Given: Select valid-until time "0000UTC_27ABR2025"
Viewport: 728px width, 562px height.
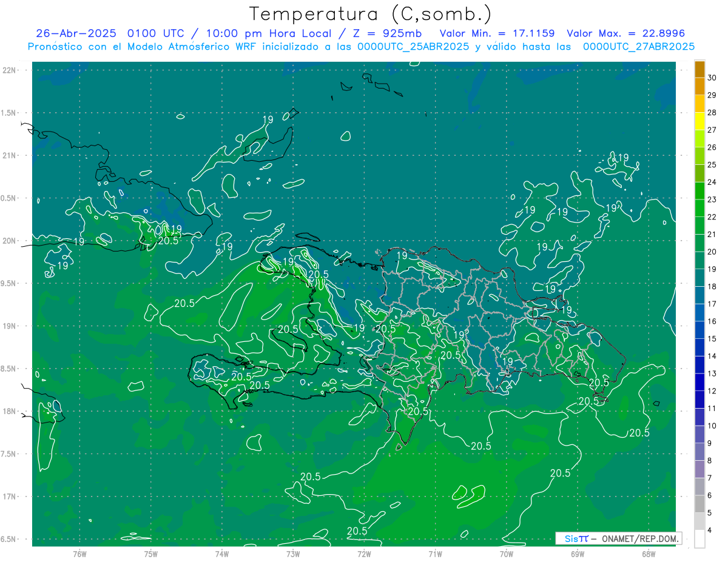Looking at the screenshot, I should [639, 47].
